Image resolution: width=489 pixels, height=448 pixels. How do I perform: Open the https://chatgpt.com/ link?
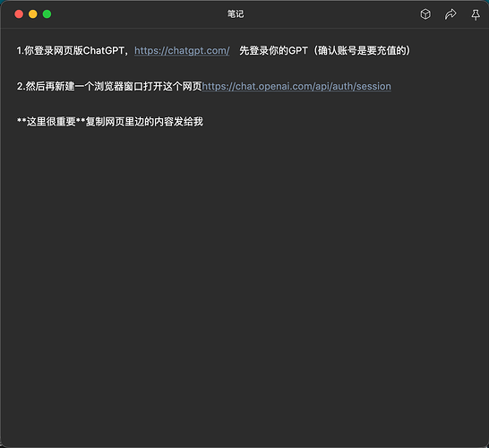pos(182,50)
